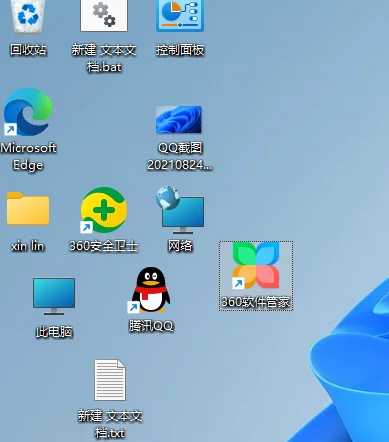Click the 360安全卫士 label text
The image size is (389, 442).
tap(103, 246)
